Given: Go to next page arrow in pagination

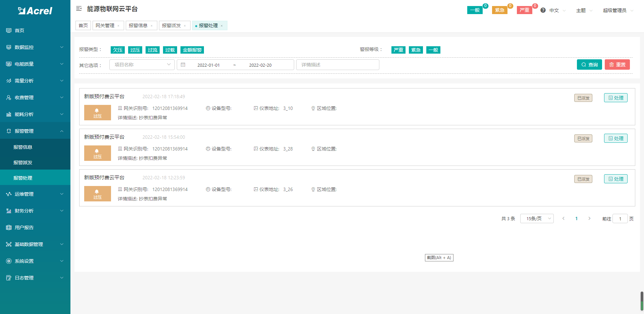Looking at the screenshot, I should click(589, 218).
